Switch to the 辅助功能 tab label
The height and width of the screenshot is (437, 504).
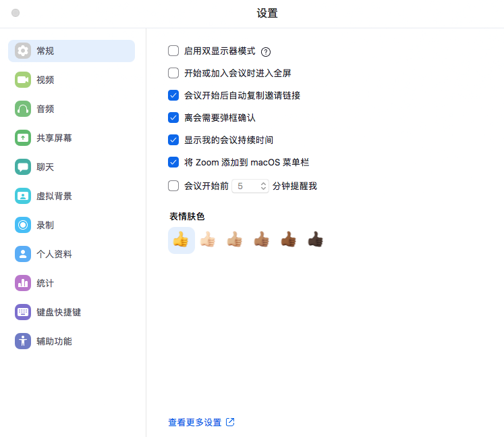(54, 341)
